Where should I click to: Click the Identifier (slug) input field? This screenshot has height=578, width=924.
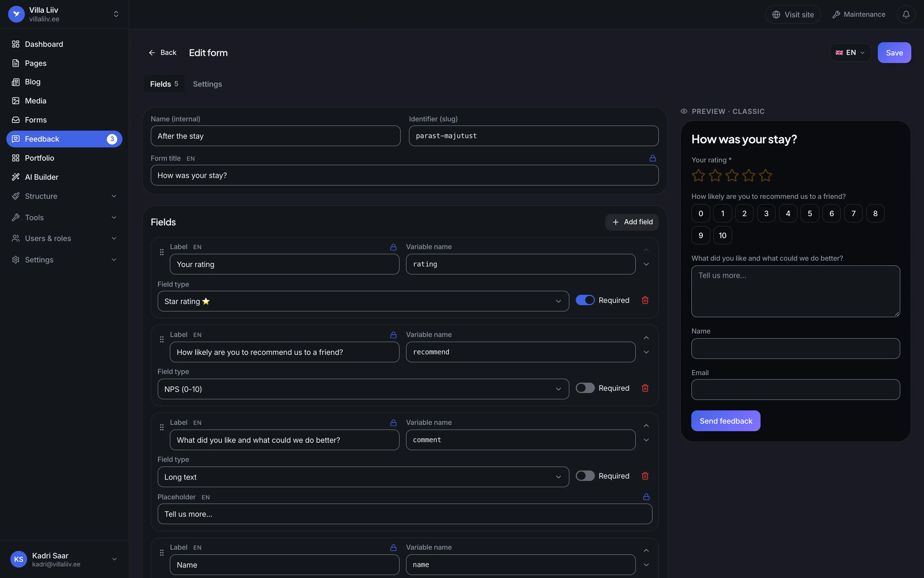point(533,136)
